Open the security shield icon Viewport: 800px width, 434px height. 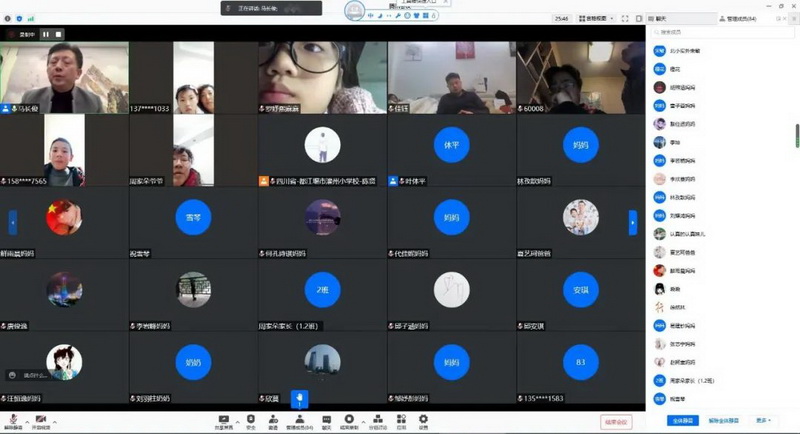[x=250, y=419]
